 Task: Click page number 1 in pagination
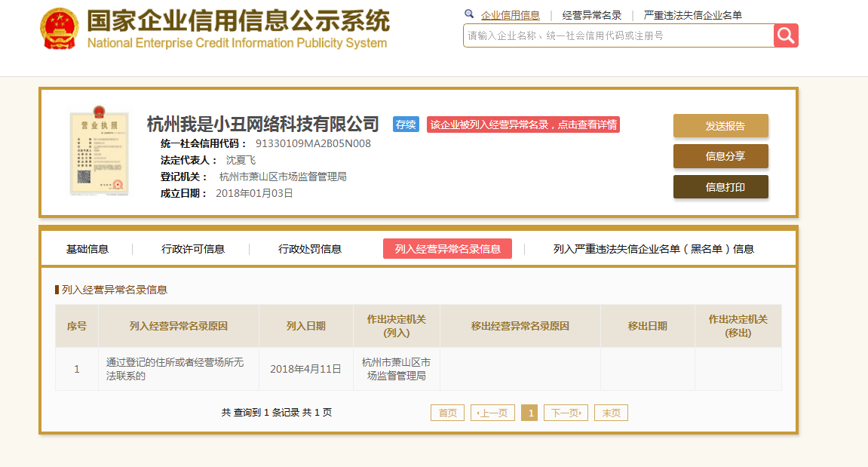click(529, 413)
